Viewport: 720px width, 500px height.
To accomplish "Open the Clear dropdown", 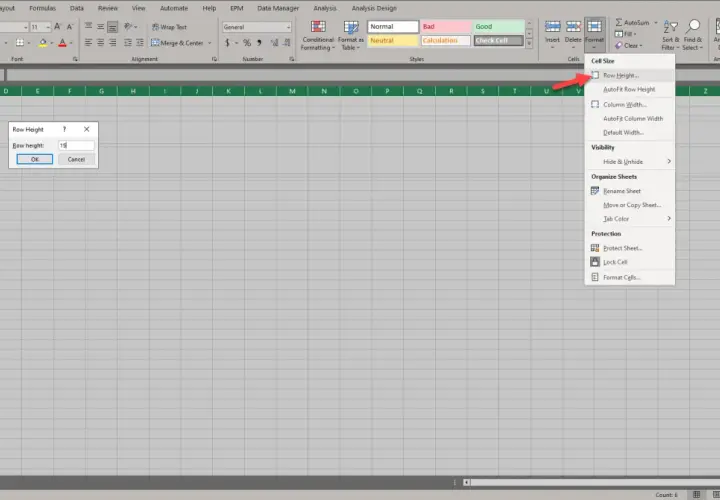I will click(629, 45).
